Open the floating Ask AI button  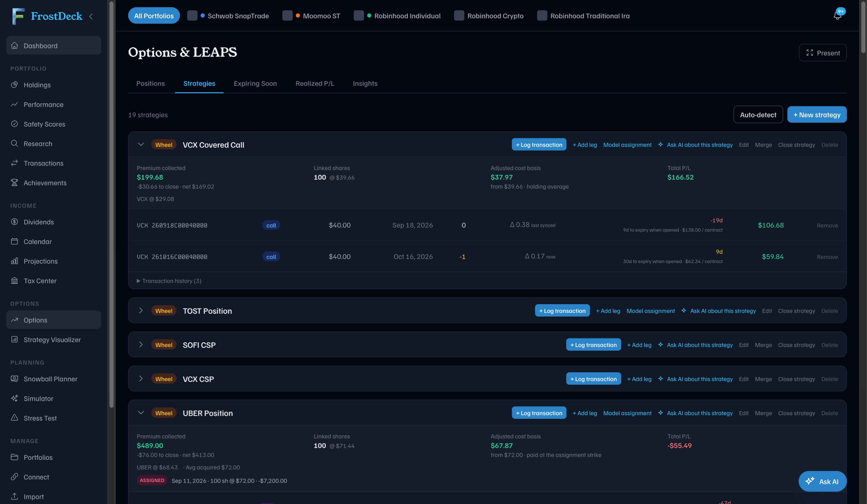pyautogui.click(x=822, y=481)
